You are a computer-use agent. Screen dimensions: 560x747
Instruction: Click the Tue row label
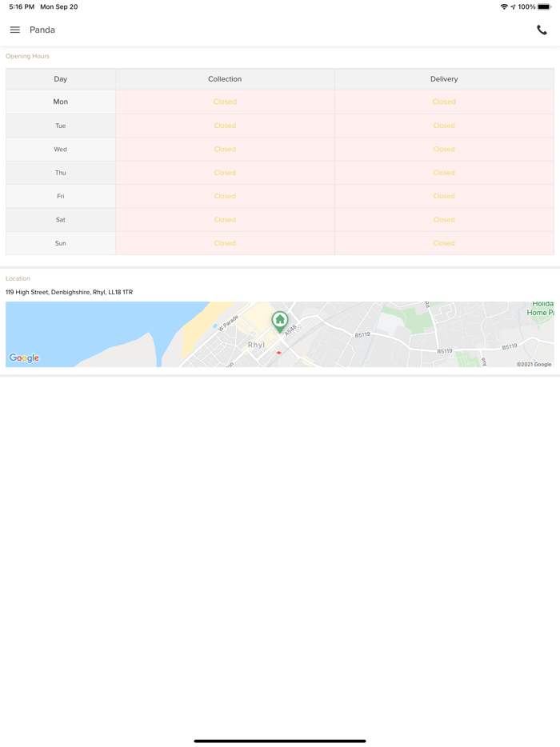click(61, 126)
